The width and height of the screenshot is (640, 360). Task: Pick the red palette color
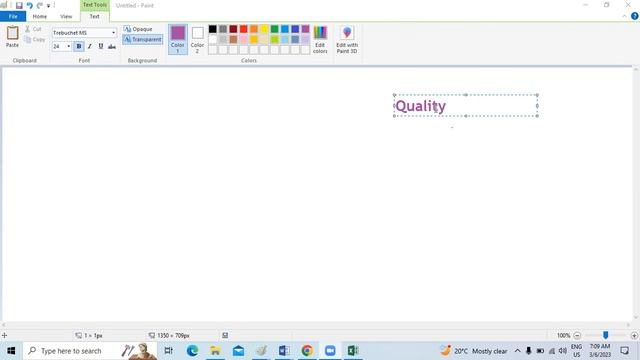244,29
